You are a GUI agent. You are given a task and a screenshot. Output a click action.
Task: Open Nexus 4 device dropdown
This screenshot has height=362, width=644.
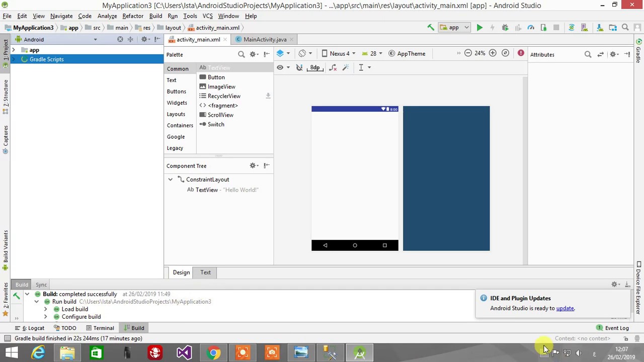pyautogui.click(x=339, y=53)
